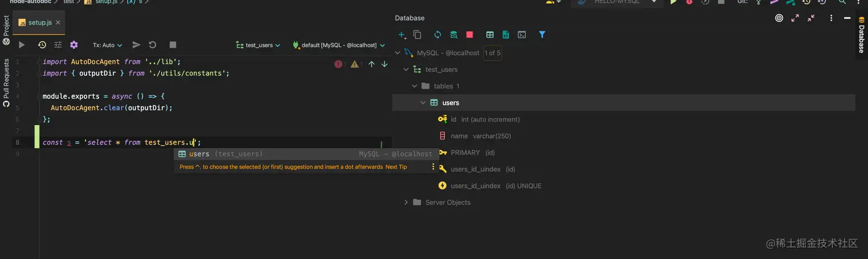This screenshot has width=868, height=259.
Task: Select users_id_uindex (id) key row
Action: (623, 169)
